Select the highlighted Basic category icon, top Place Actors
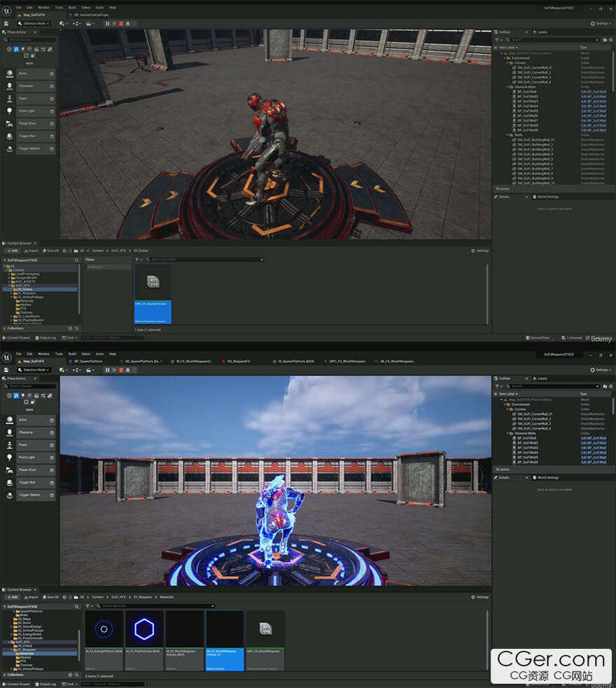This screenshot has width=616, height=688. 16,49
